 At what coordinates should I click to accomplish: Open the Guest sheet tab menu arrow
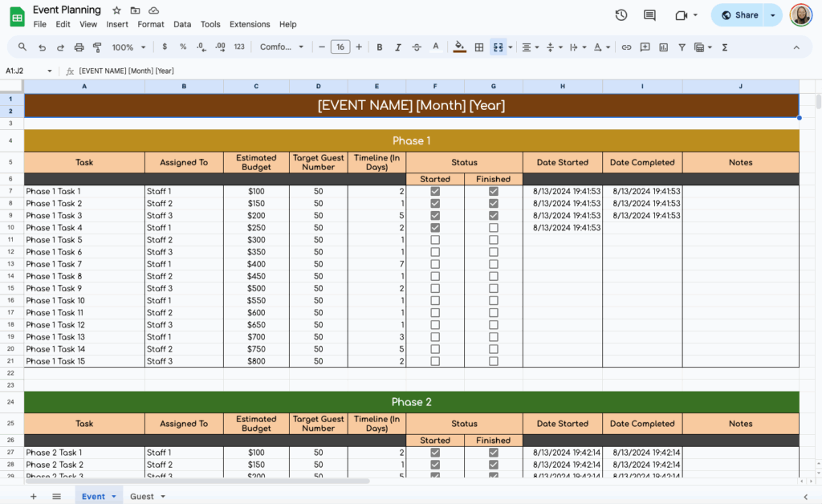coord(161,496)
